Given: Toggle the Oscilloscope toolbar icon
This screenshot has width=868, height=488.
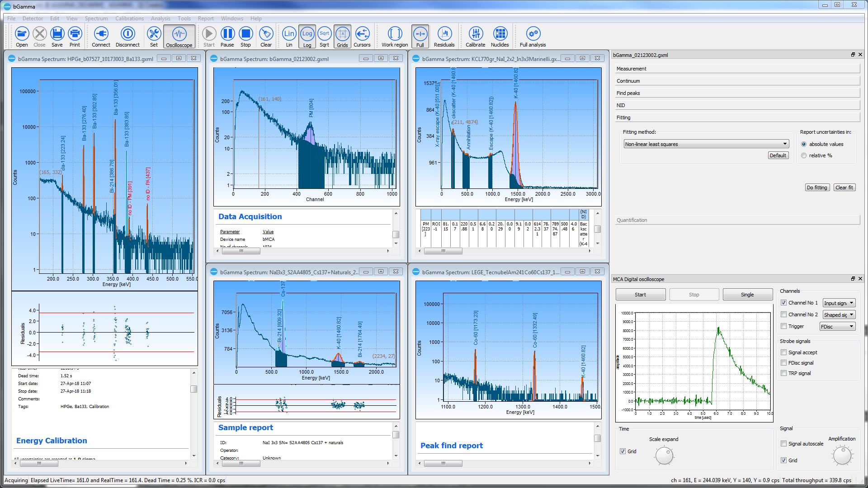Looking at the screenshot, I should pos(179,37).
